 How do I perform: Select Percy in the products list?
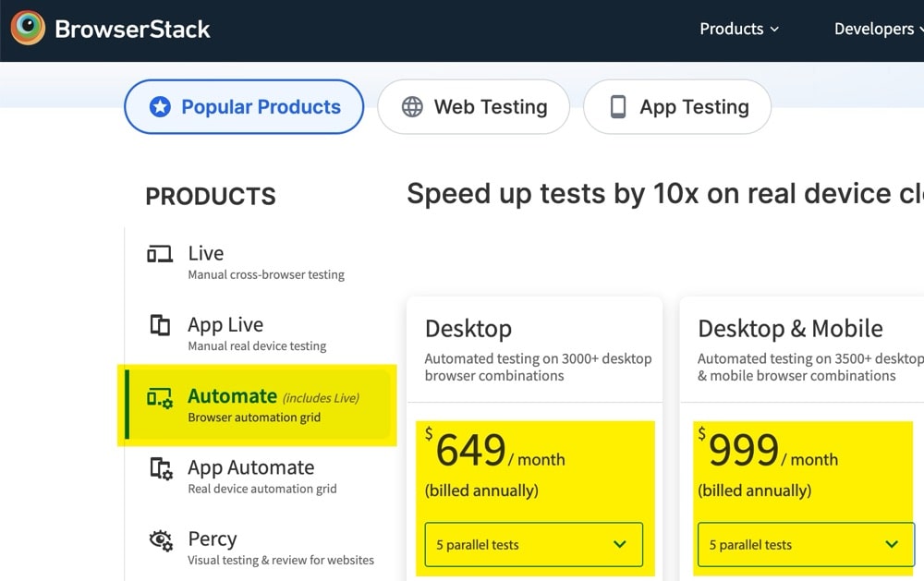[x=258, y=548]
